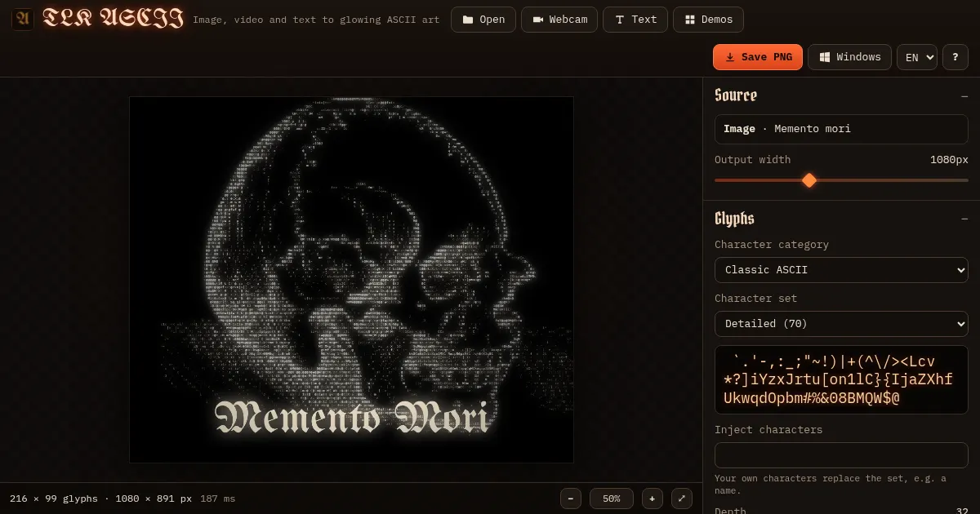The height and width of the screenshot is (514, 980).
Task: Click the Windows download button
Action: click(x=849, y=57)
